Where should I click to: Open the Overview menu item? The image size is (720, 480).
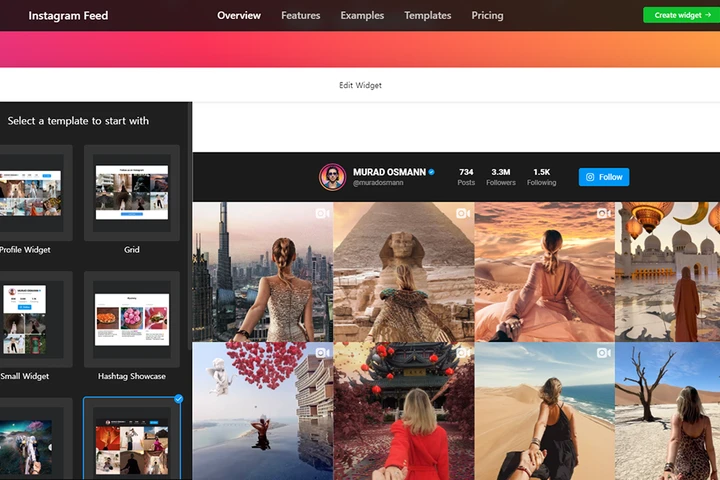point(239,15)
